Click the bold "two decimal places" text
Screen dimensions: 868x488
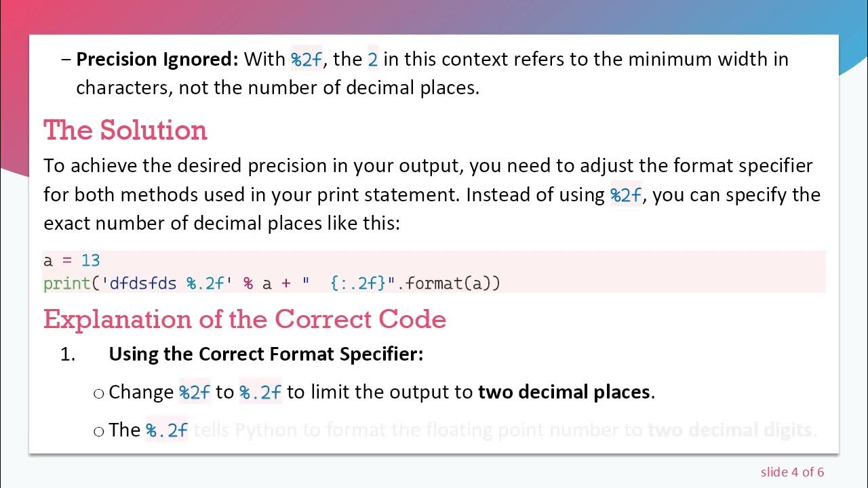[x=564, y=392]
